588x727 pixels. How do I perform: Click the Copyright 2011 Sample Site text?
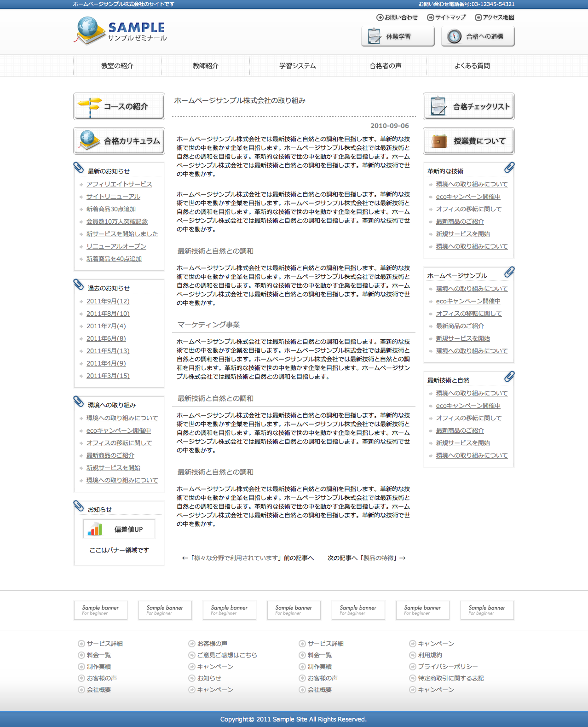coord(294,719)
